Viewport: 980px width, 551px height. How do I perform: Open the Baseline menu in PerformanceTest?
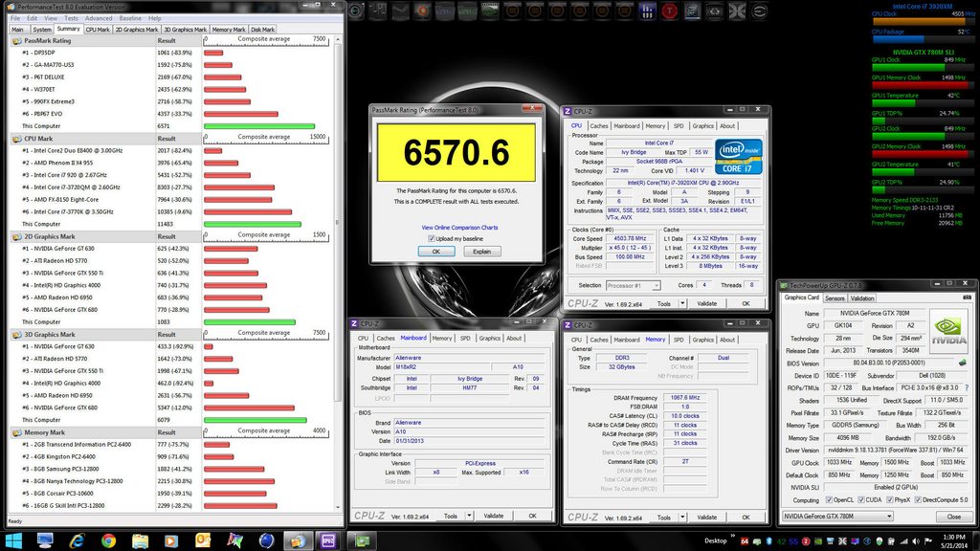click(130, 18)
